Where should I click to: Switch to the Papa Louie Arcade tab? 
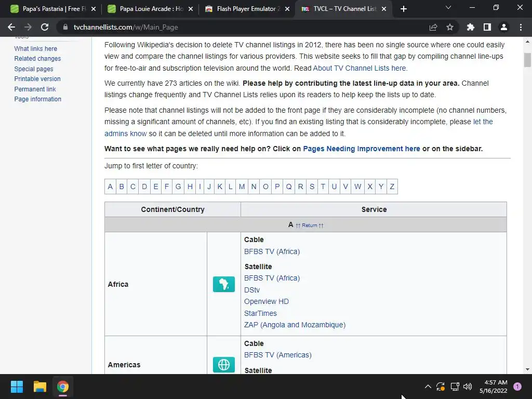point(150,9)
